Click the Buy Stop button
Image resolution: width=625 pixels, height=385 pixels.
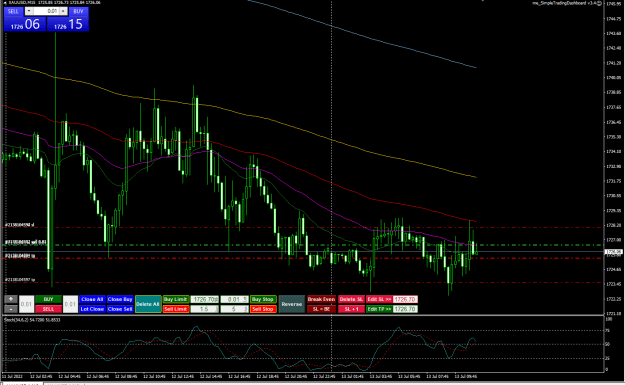pos(263,299)
